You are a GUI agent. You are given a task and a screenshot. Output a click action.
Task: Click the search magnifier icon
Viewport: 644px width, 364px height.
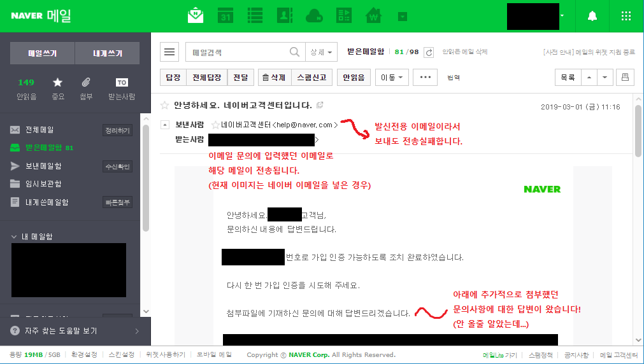pyautogui.click(x=294, y=52)
